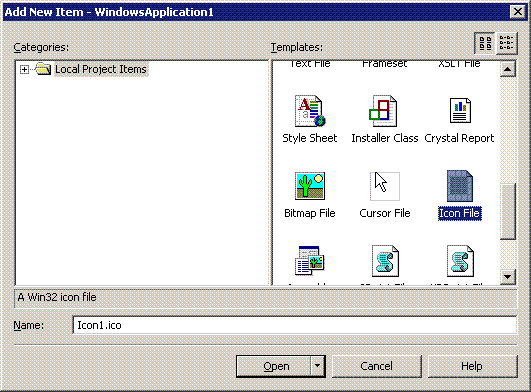Select the Crystal Report template icon

click(x=460, y=111)
